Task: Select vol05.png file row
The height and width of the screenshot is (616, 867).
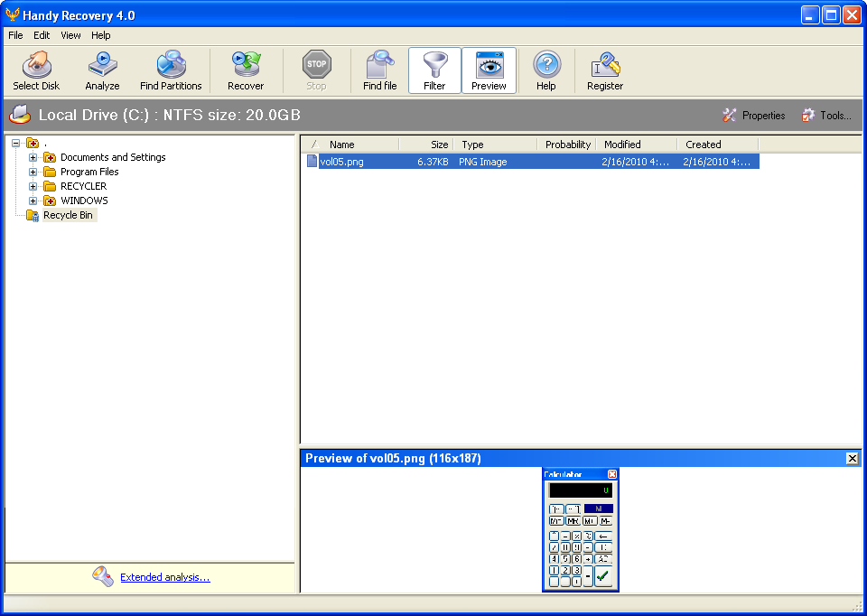Action: [x=533, y=162]
